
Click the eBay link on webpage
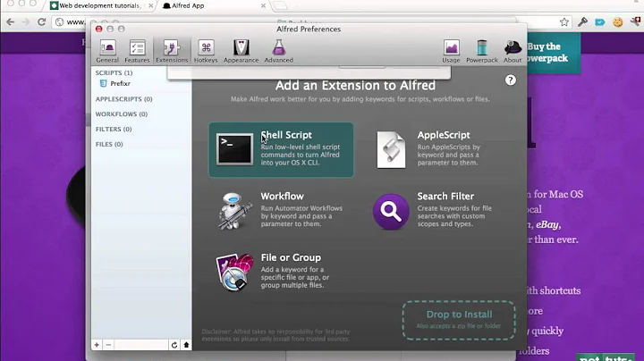(547, 225)
